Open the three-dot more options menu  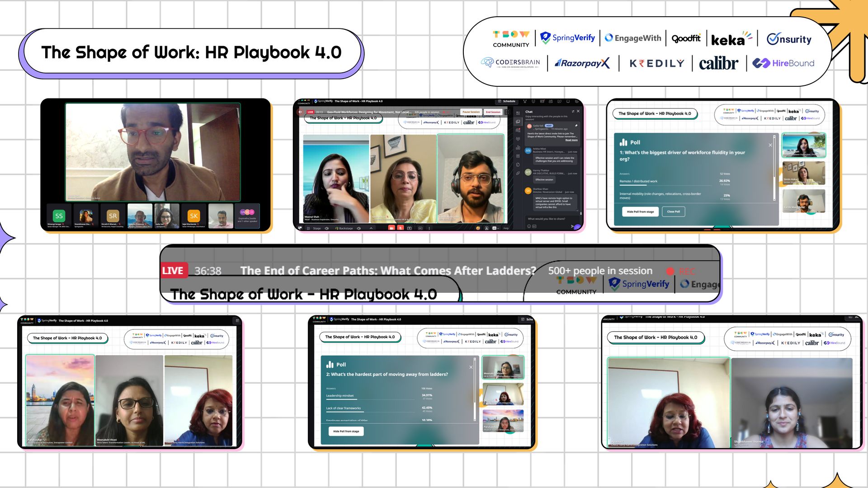pyautogui.click(x=429, y=228)
